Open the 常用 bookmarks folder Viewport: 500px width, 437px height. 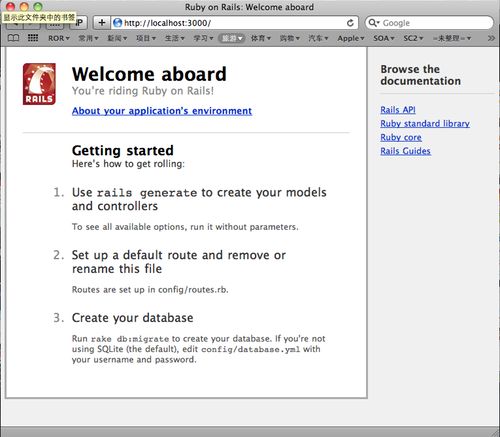click(88, 38)
